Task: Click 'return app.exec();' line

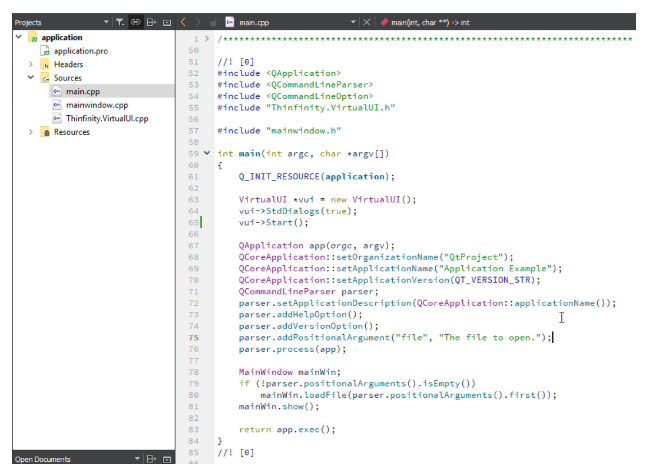Action: click(x=287, y=430)
